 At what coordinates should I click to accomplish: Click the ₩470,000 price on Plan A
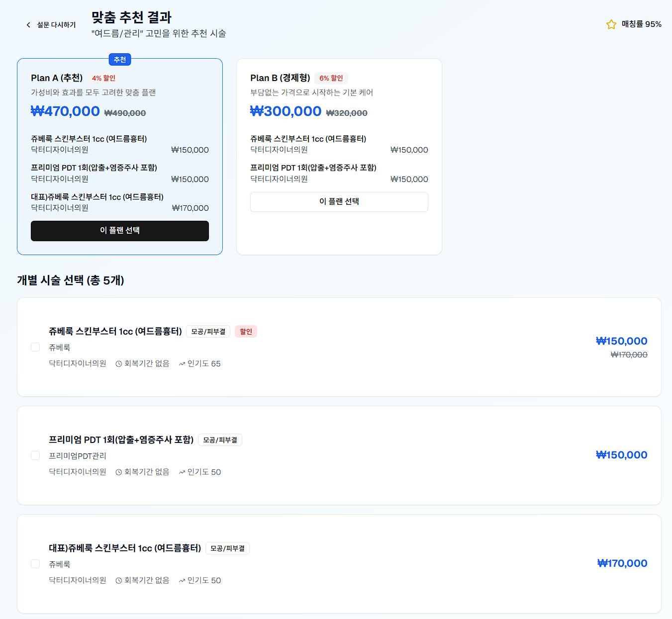65,111
